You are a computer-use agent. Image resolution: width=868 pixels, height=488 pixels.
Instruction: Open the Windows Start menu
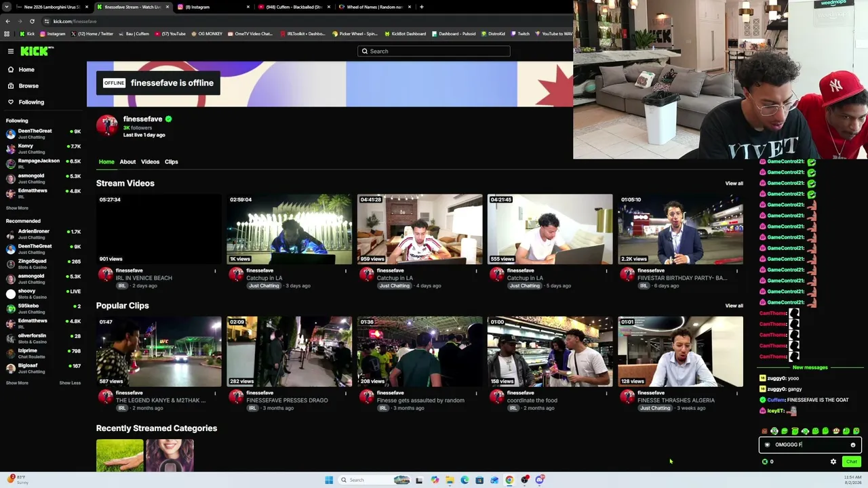329,480
